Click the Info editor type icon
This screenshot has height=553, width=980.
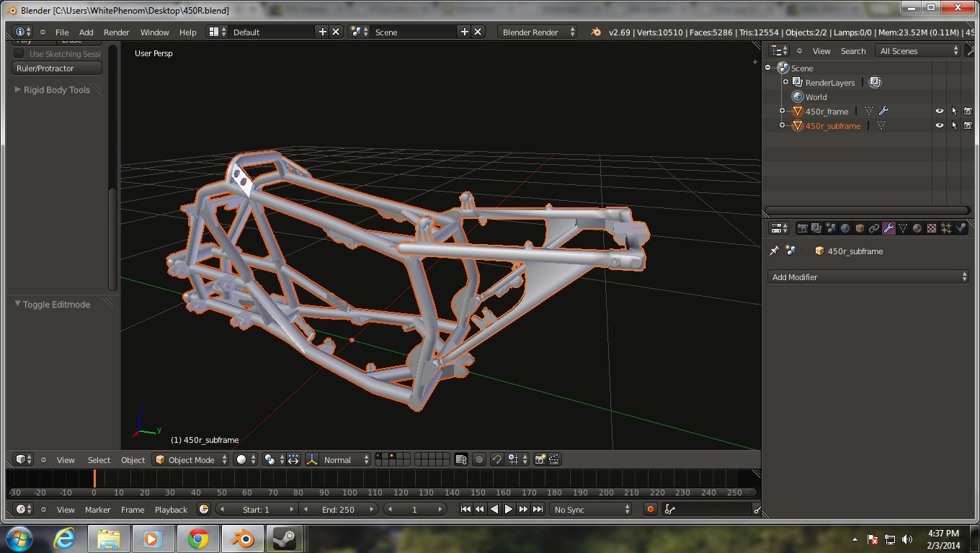pyautogui.click(x=23, y=32)
